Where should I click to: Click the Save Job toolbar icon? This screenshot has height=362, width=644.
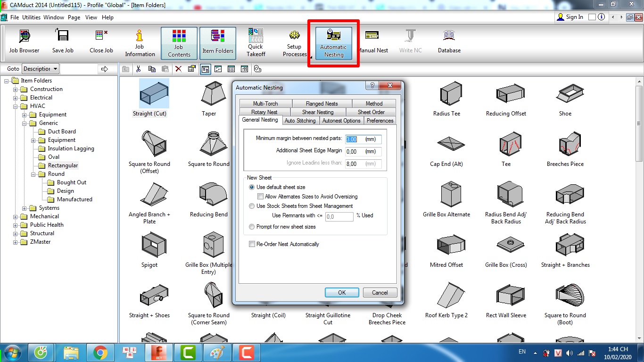[63, 42]
